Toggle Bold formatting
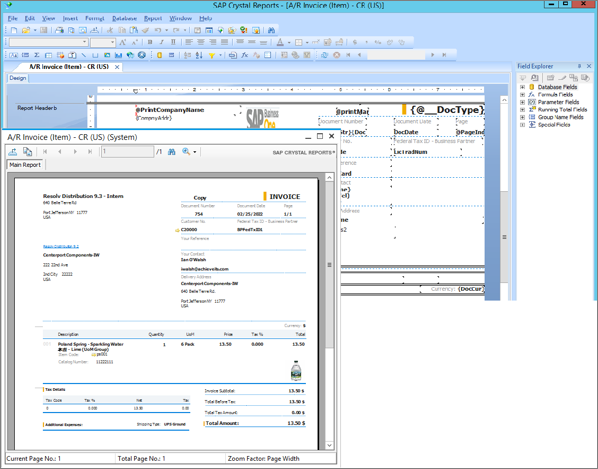This screenshot has width=598, height=469. (x=150, y=42)
